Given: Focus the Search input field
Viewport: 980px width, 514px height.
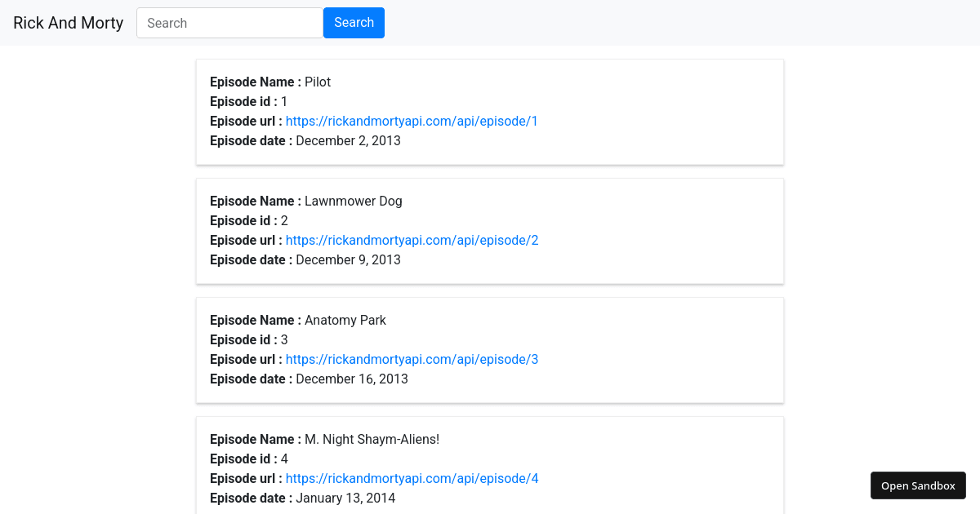Looking at the screenshot, I should [229, 23].
